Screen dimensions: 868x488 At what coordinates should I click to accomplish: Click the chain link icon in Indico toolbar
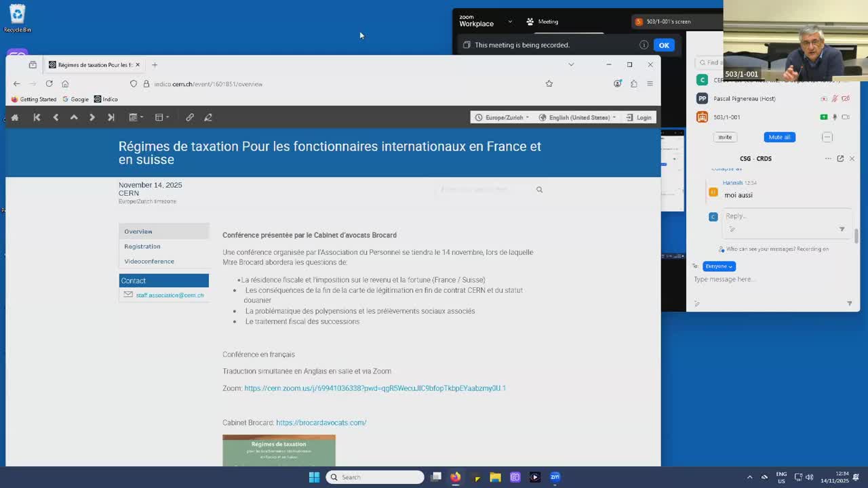click(x=190, y=117)
